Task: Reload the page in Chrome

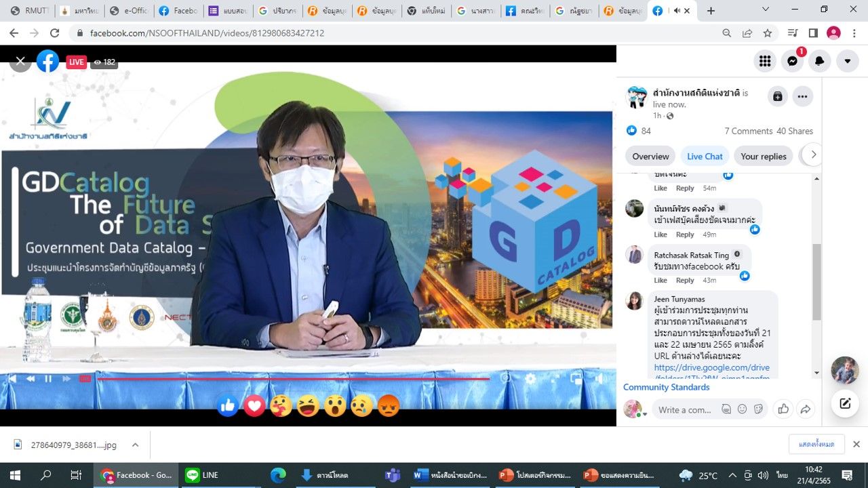Action: pos(55,33)
